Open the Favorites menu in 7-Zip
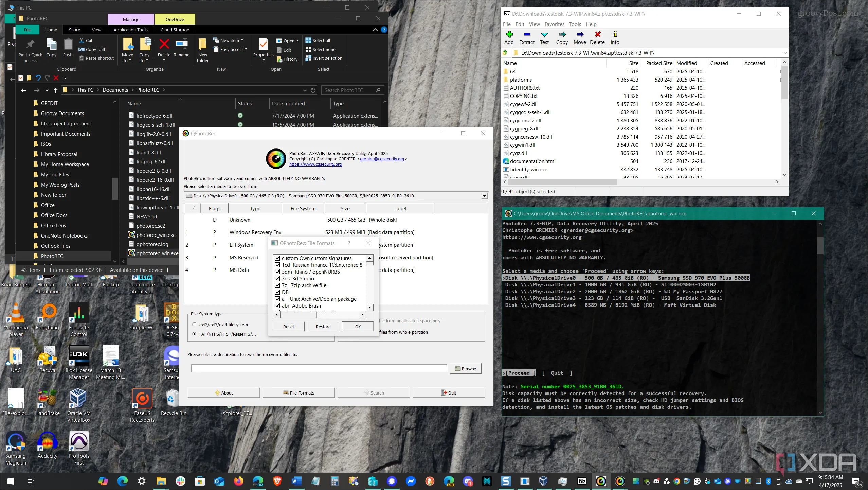This screenshot has width=868, height=490. 554,24
